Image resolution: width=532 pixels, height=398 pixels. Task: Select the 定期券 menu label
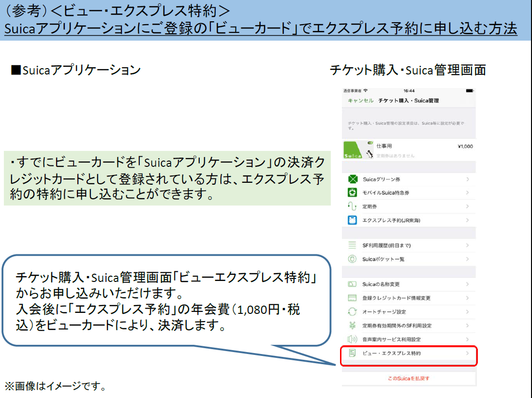pyautogui.click(x=369, y=206)
